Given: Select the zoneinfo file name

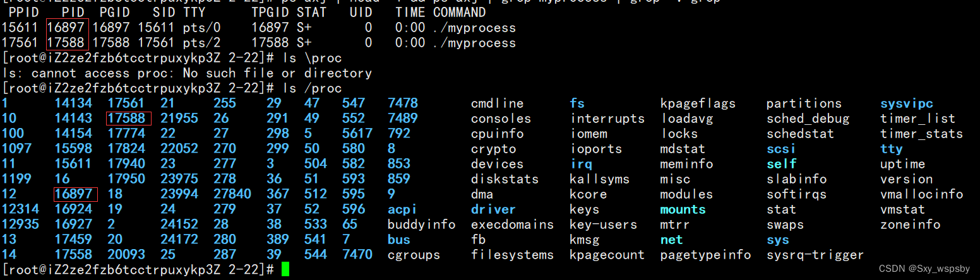Looking at the screenshot, I should click(x=910, y=225).
